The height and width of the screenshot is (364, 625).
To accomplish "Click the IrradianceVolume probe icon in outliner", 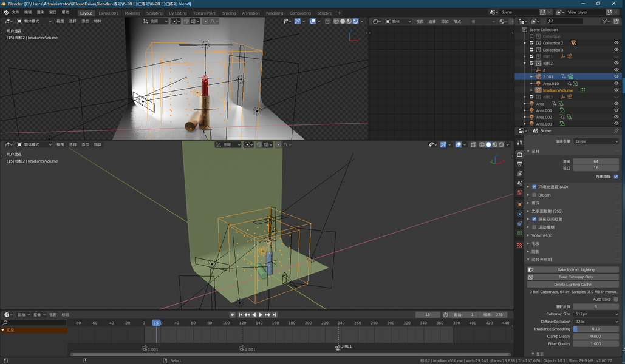I will (538, 90).
